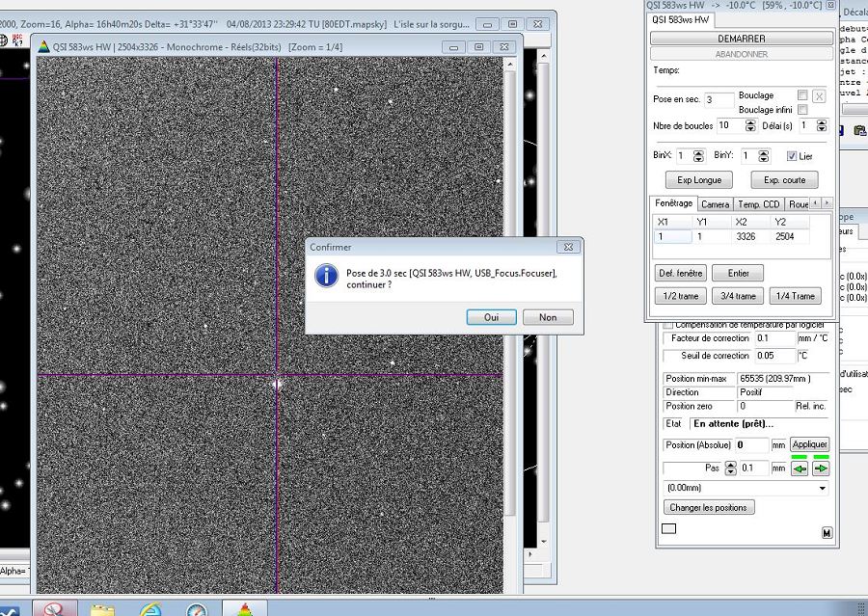The height and width of the screenshot is (616, 868).
Task: Open Internet Explorer from the taskbar
Action: 150,609
